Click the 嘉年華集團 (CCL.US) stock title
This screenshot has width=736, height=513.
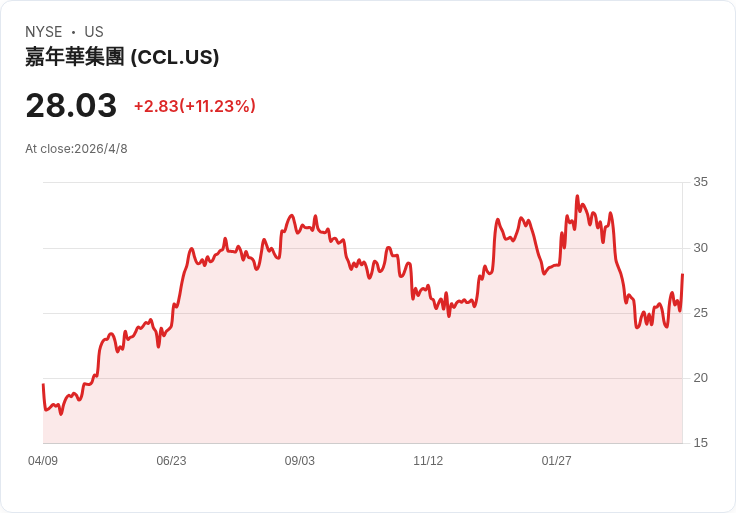(122, 57)
